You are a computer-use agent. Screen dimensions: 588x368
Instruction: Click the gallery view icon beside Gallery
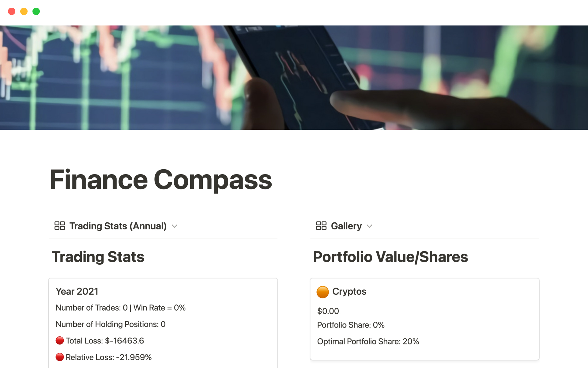point(321,226)
